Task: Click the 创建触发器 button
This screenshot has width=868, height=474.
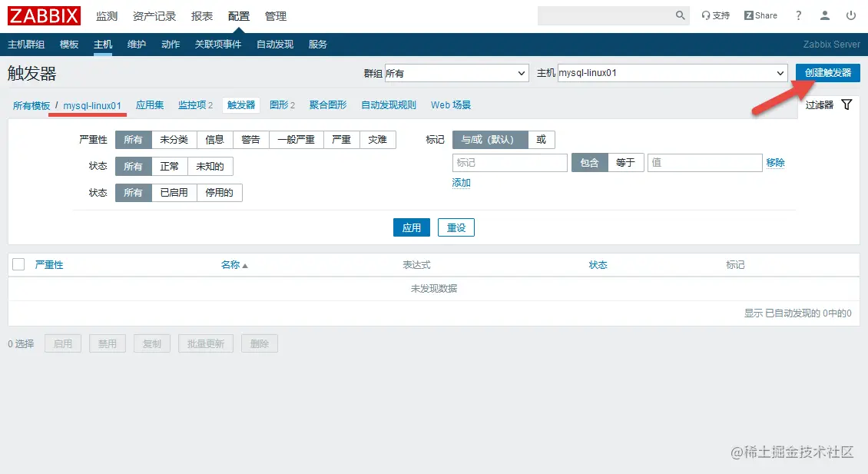Action: point(827,72)
